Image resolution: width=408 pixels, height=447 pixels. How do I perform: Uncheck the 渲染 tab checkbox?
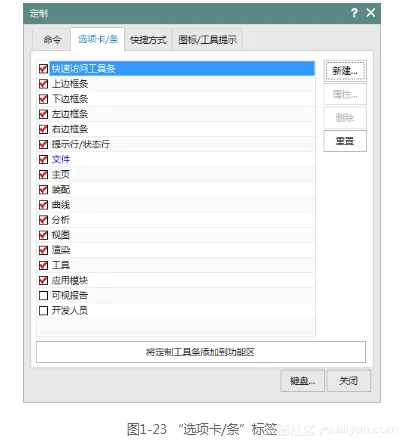pos(43,250)
